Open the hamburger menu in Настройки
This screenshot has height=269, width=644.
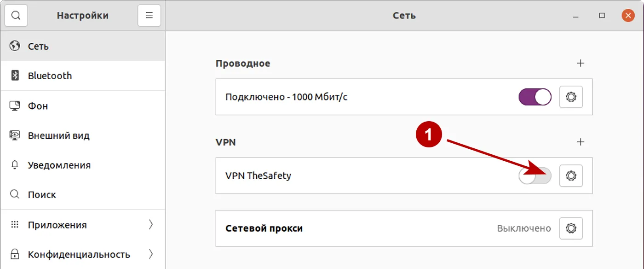point(149,15)
